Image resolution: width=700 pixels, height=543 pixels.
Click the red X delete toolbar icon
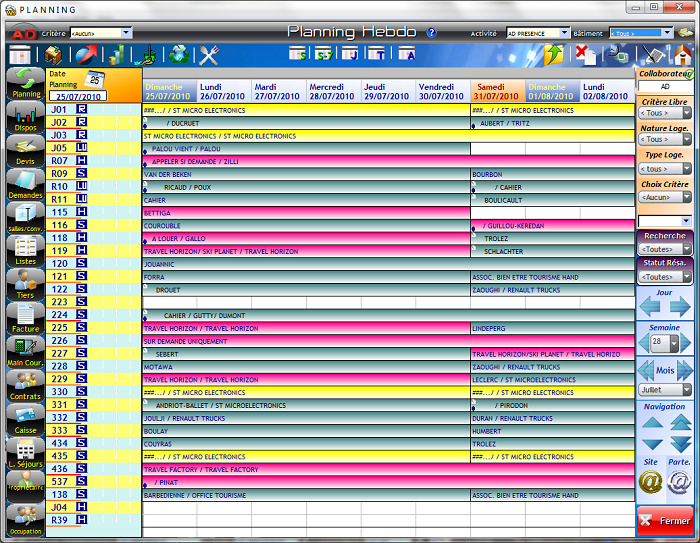point(586,55)
